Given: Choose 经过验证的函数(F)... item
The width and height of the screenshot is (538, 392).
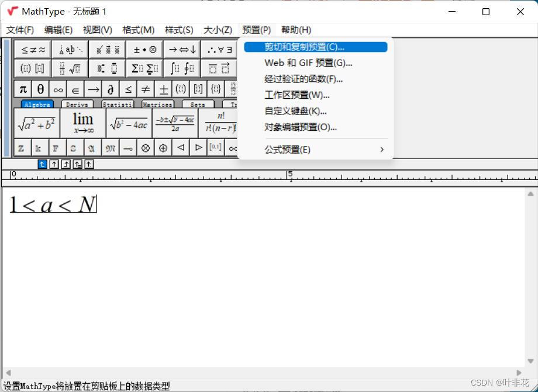Looking at the screenshot, I should [316, 79].
